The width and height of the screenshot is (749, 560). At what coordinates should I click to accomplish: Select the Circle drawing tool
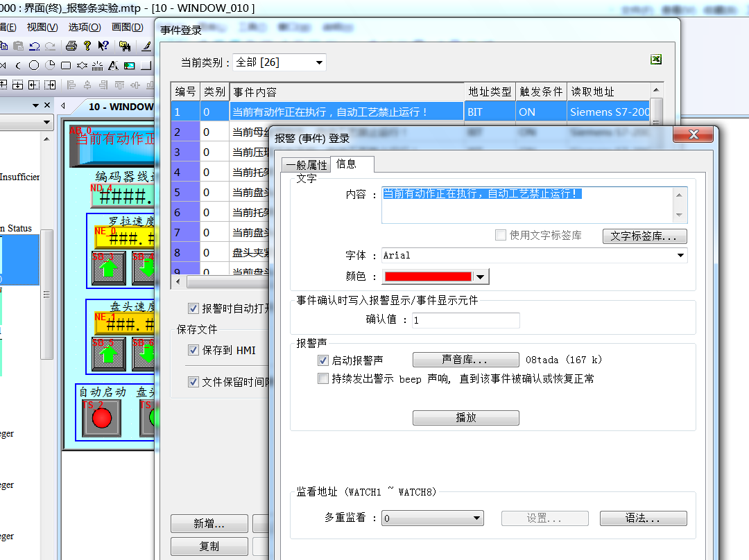33,64
